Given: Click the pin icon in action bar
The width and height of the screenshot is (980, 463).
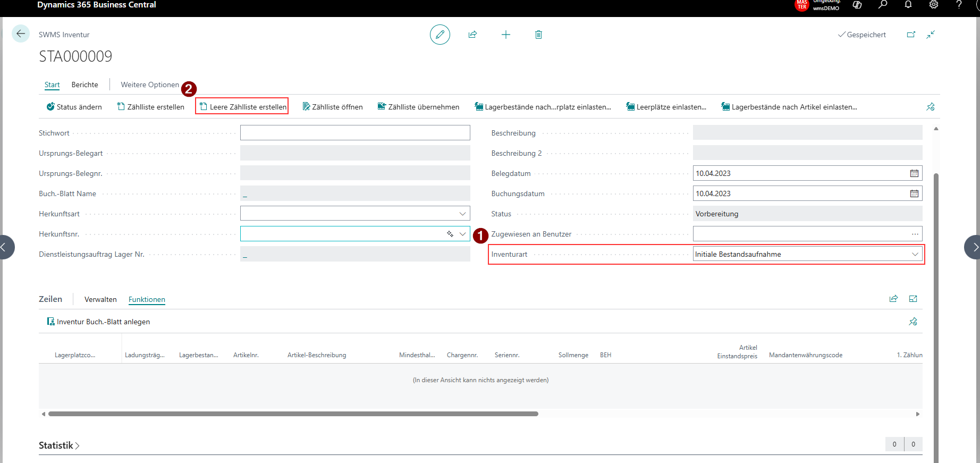Looking at the screenshot, I should [x=930, y=107].
